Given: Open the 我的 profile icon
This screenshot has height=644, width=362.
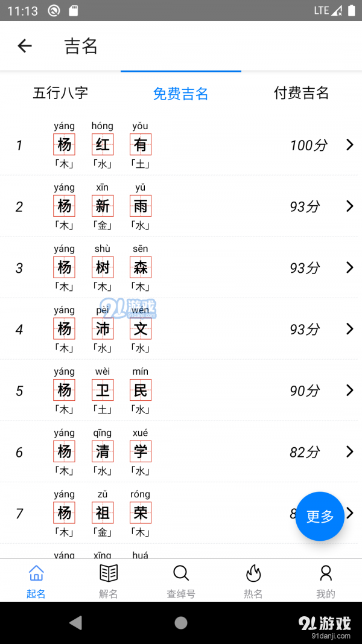Looking at the screenshot, I should coord(326,573).
